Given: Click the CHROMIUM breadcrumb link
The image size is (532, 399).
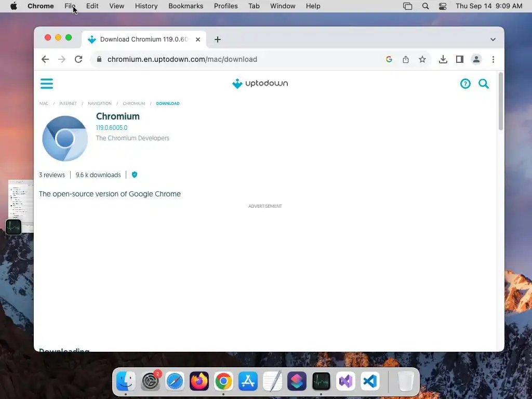Looking at the screenshot, I should pos(134,103).
